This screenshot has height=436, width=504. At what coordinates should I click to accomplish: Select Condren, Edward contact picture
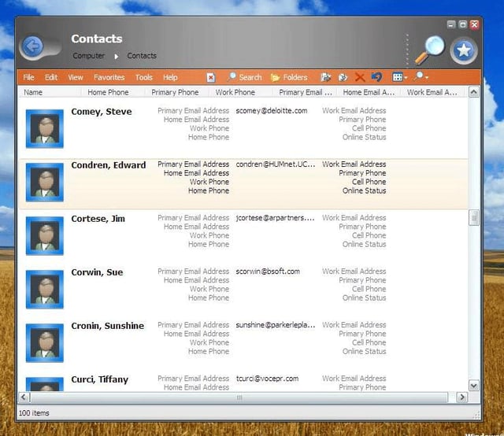click(45, 182)
